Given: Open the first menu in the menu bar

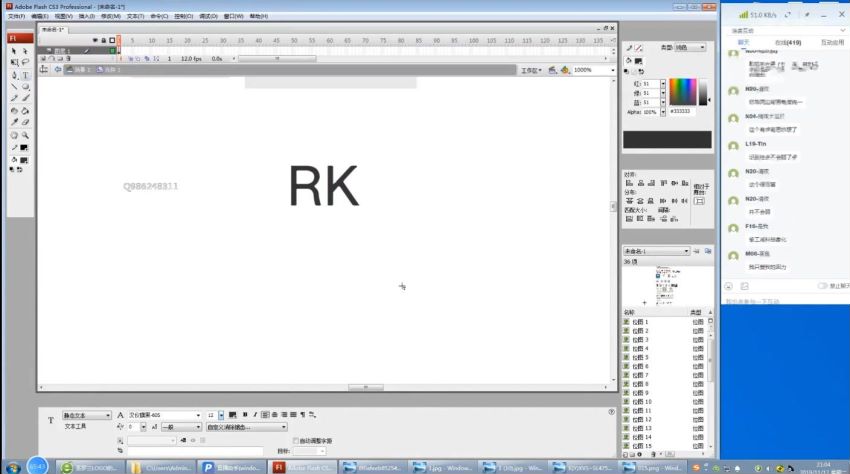Looking at the screenshot, I should pyautogui.click(x=16, y=16).
